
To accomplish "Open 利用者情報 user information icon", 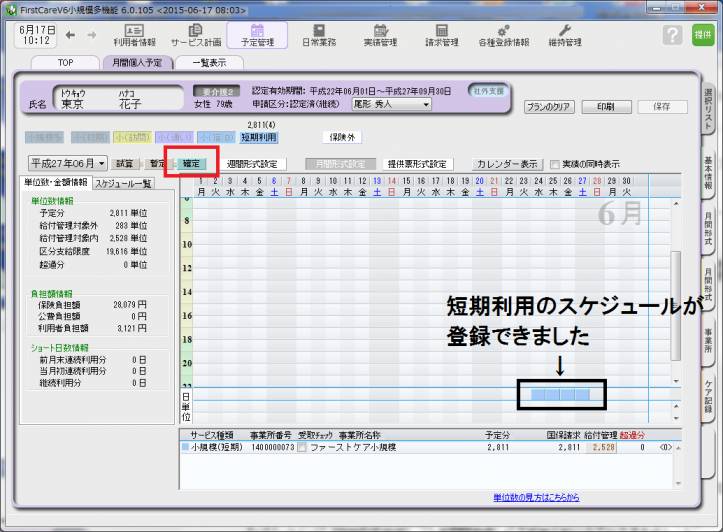I will click(133, 36).
